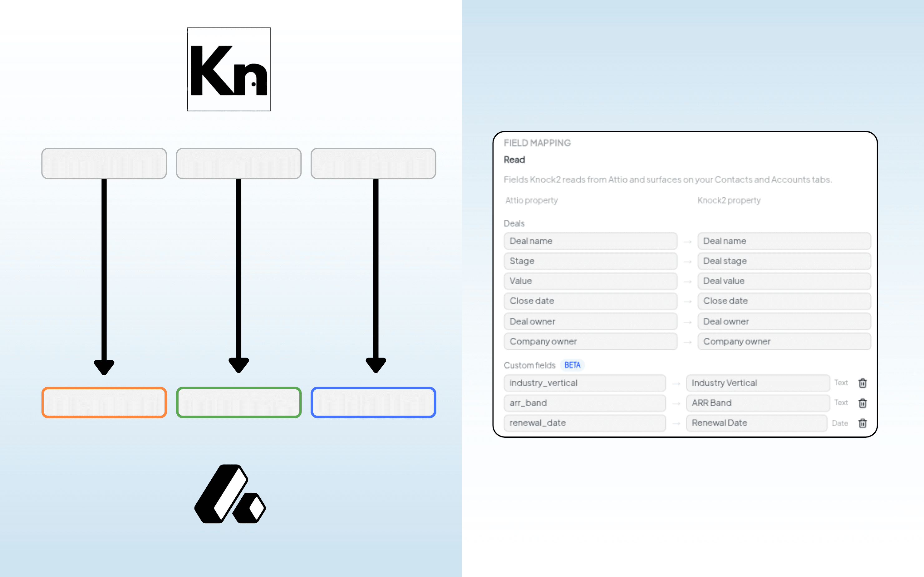Screen dimensions: 924x577
Task: Click the Kn Knock2 logo
Action: (x=229, y=69)
